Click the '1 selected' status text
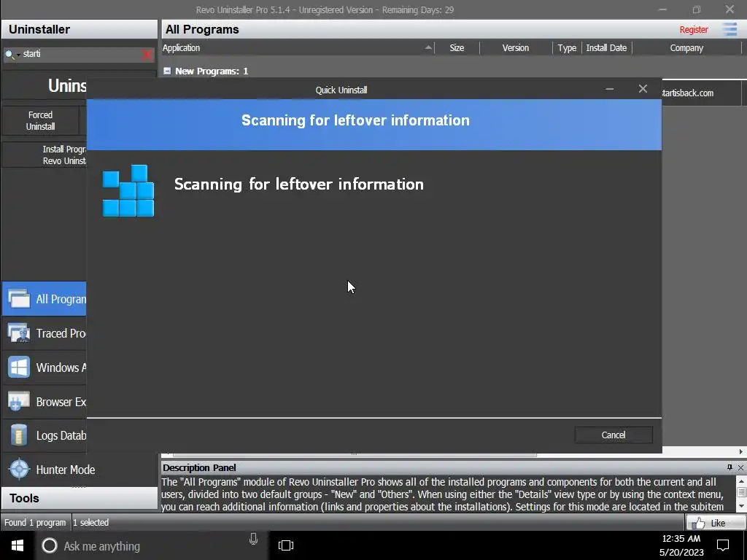Viewport: 747px width, 560px height. point(91,522)
